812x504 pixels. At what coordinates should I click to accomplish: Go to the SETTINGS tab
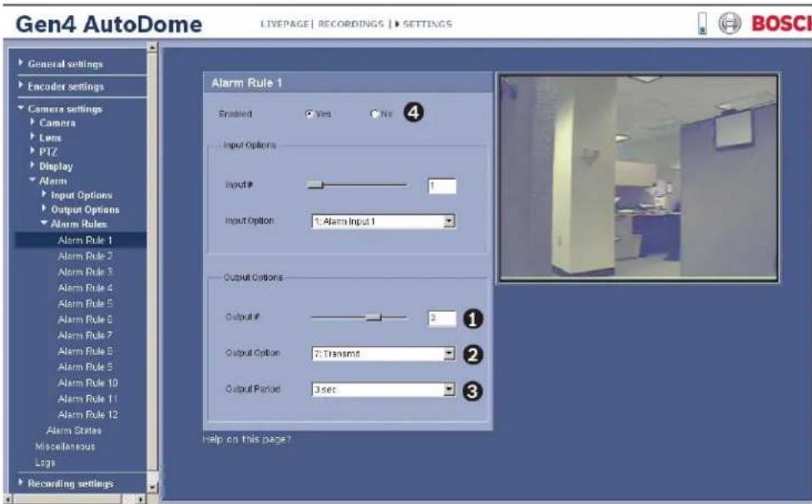tap(428, 24)
